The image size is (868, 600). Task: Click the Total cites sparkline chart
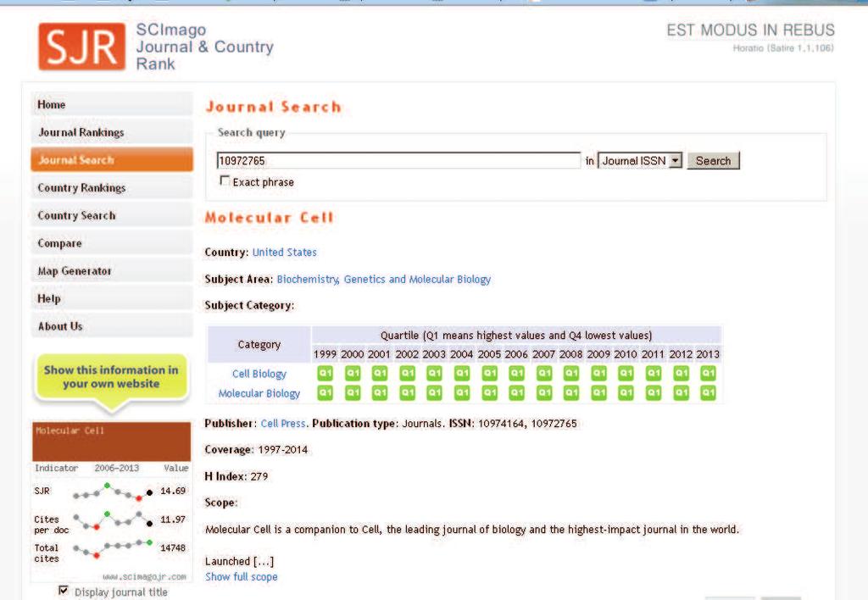click(113, 548)
